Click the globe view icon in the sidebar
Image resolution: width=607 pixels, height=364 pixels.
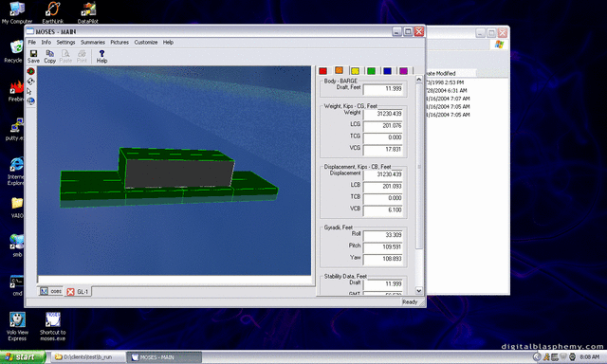(31, 101)
